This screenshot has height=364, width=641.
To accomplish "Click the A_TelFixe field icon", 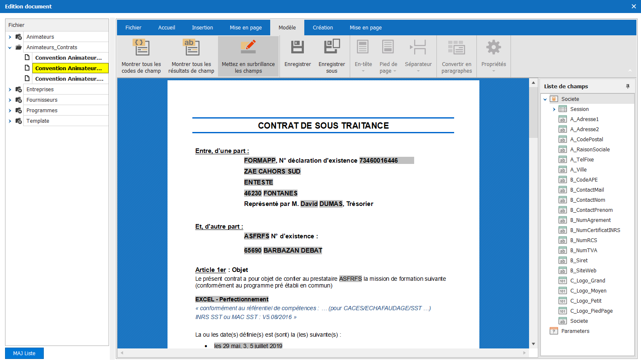I will (563, 160).
